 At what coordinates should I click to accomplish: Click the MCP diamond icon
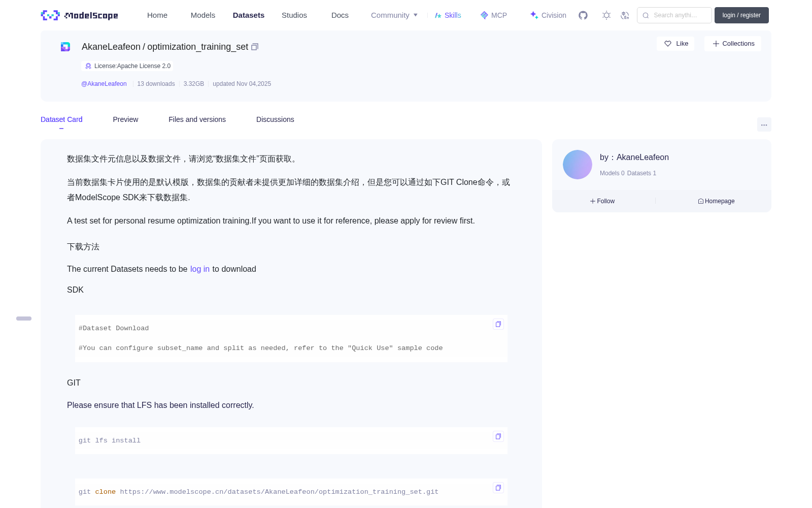484,15
